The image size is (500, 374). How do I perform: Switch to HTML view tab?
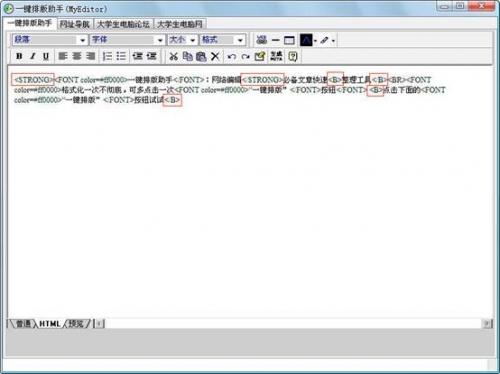(x=50, y=323)
